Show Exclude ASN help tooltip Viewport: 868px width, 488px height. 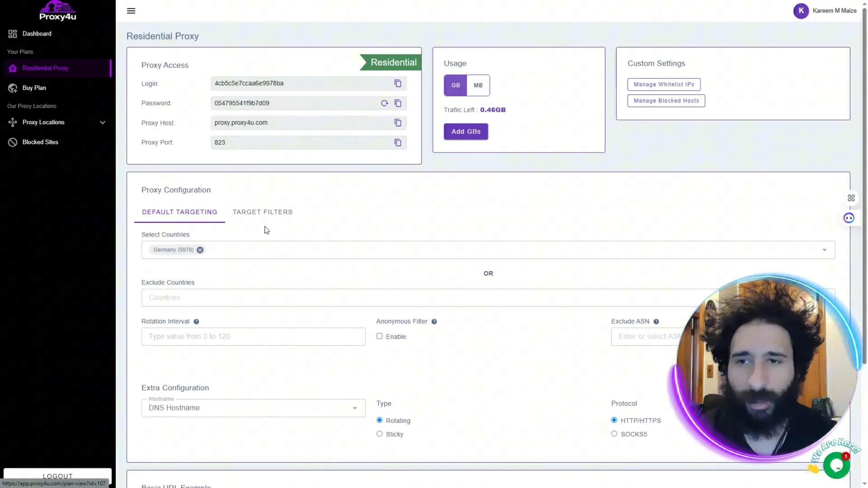656,322
